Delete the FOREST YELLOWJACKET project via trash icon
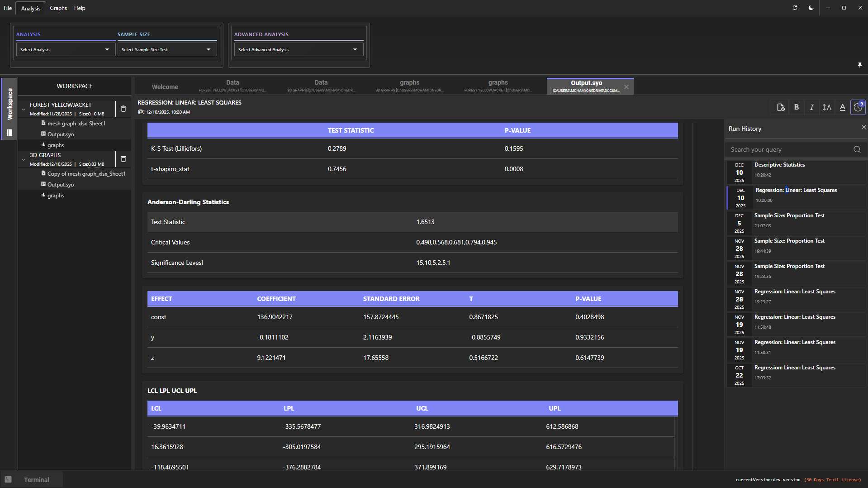Screen dimensions: 868x488 pyautogui.click(x=123, y=109)
